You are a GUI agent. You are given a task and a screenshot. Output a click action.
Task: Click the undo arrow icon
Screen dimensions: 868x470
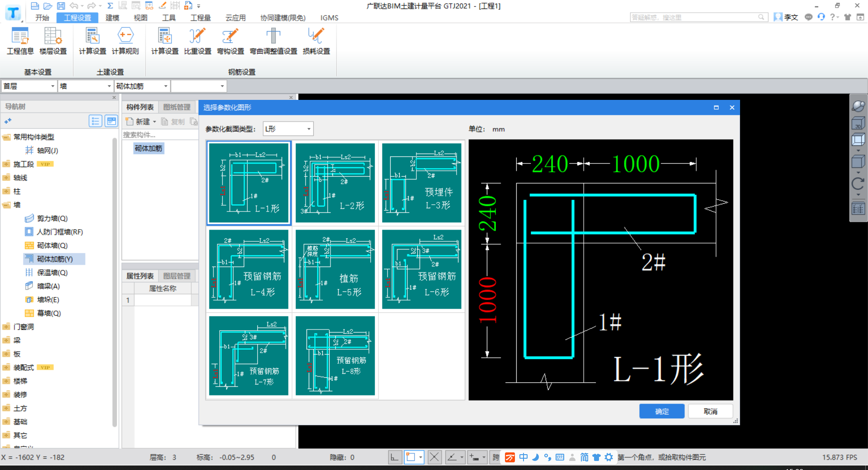(x=74, y=6)
